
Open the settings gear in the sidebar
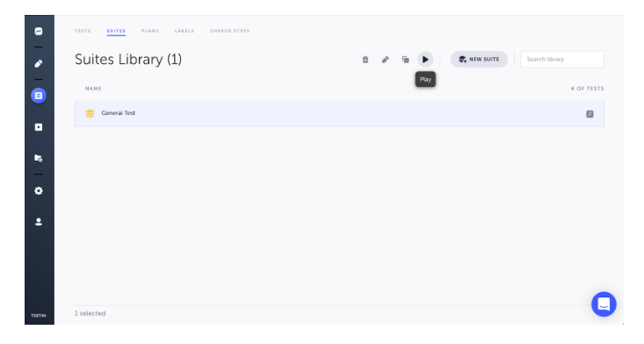coord(39,190)
